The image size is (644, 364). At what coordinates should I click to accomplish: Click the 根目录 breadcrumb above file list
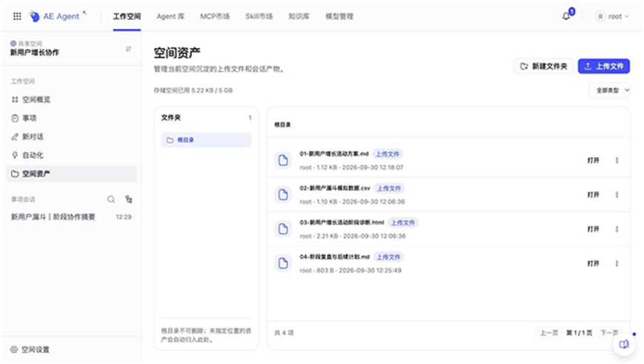282,125
